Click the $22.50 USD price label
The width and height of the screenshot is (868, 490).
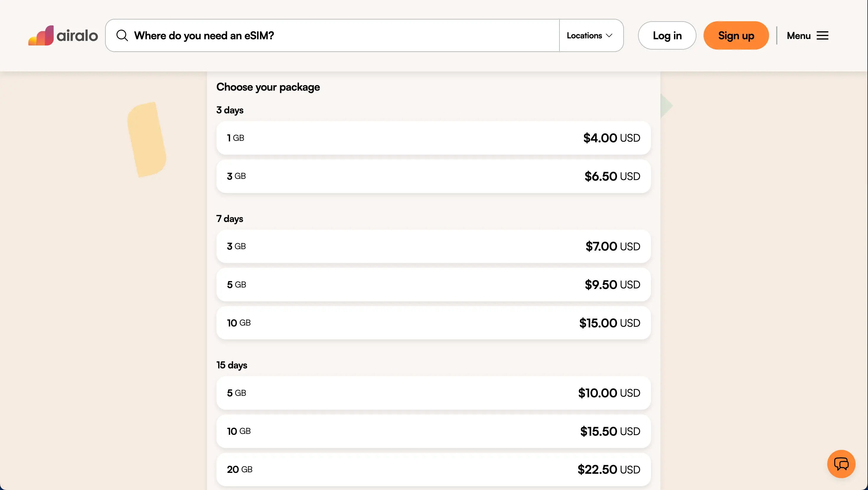608,469
